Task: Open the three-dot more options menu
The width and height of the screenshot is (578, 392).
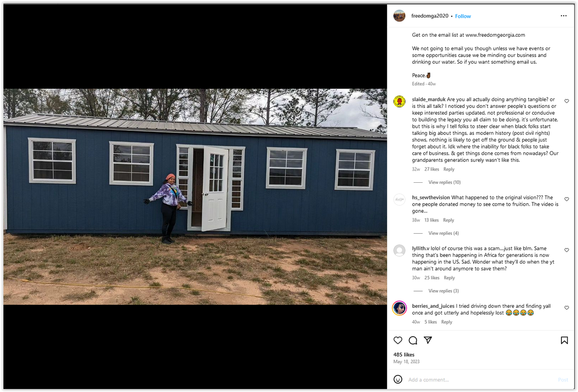Action: [x=564, y=16]
